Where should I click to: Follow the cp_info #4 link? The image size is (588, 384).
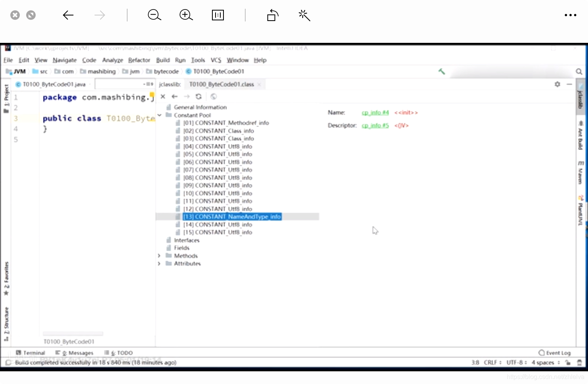pyautogui.click(x=375, y=113)
